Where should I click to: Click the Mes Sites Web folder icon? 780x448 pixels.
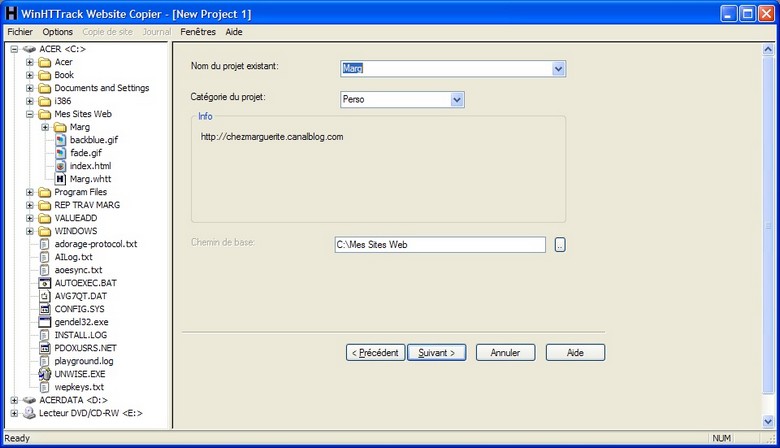click(x=45, y=114)
